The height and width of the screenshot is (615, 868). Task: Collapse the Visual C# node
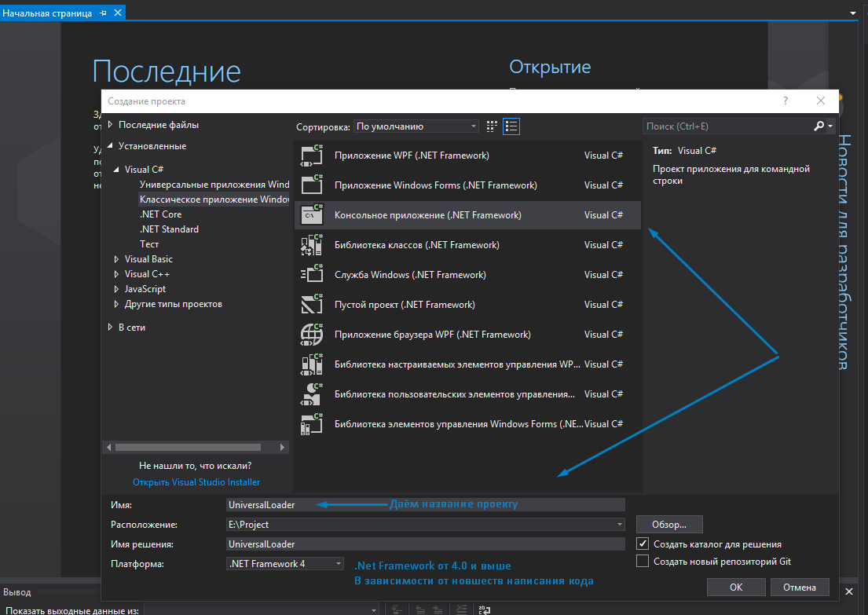coord(116,170)
